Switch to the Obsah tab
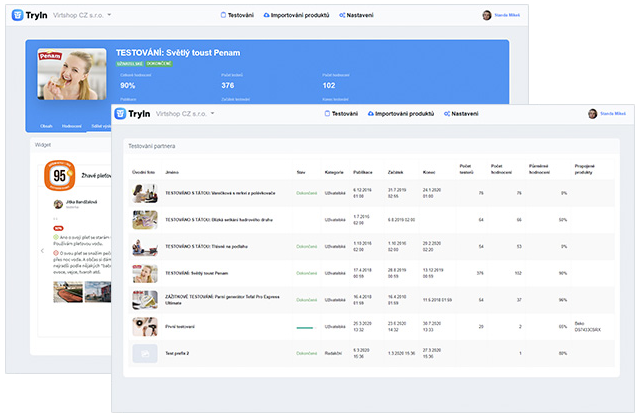 [x=46, y=126]
